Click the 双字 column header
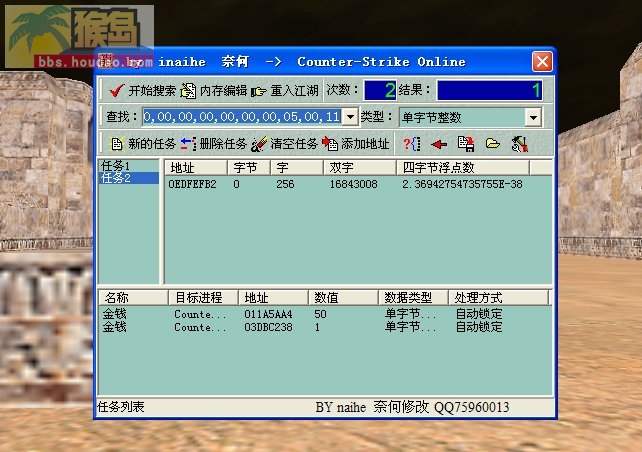The height and width of the screenshot is (452, 642). (x=360, y=167)
